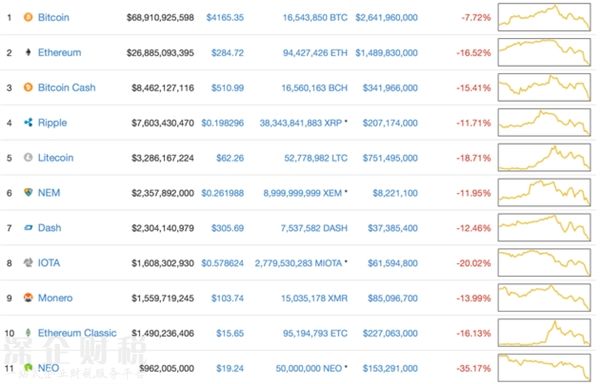The width and height of the screenshot is (600, 384).
Task: Open Monero volume $85,096,700 link
Action: [x=393, y=298]
